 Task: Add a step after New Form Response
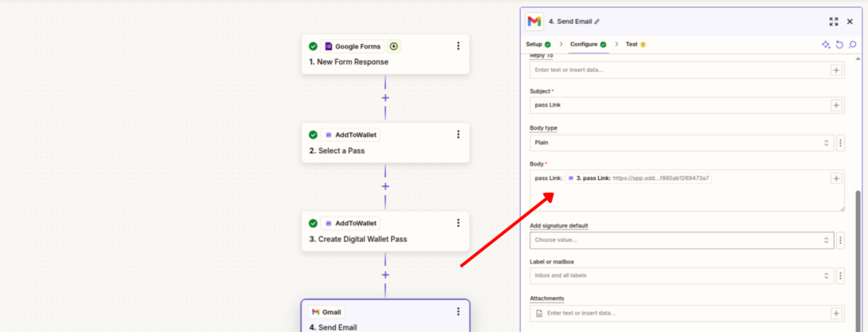tap(385, 98)
